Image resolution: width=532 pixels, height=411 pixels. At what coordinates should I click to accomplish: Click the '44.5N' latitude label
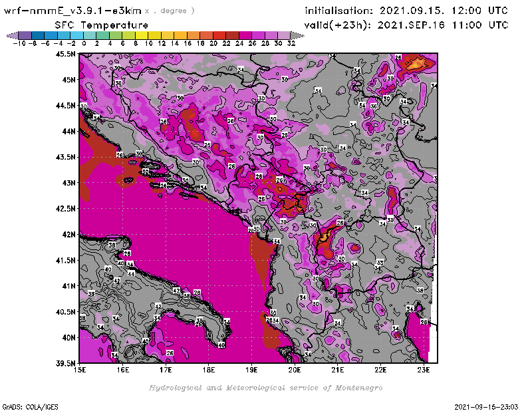(x=65, y=106)
